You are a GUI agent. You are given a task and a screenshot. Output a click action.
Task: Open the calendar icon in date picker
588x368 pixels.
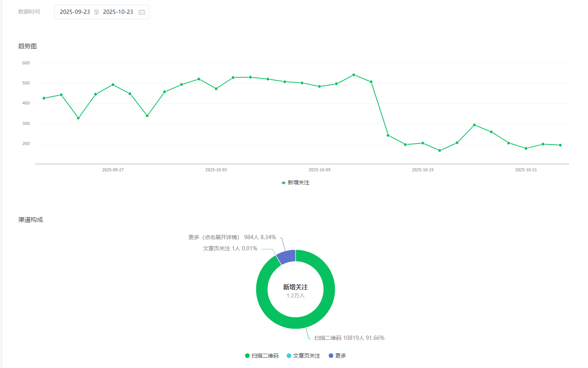tap(142, 12)
